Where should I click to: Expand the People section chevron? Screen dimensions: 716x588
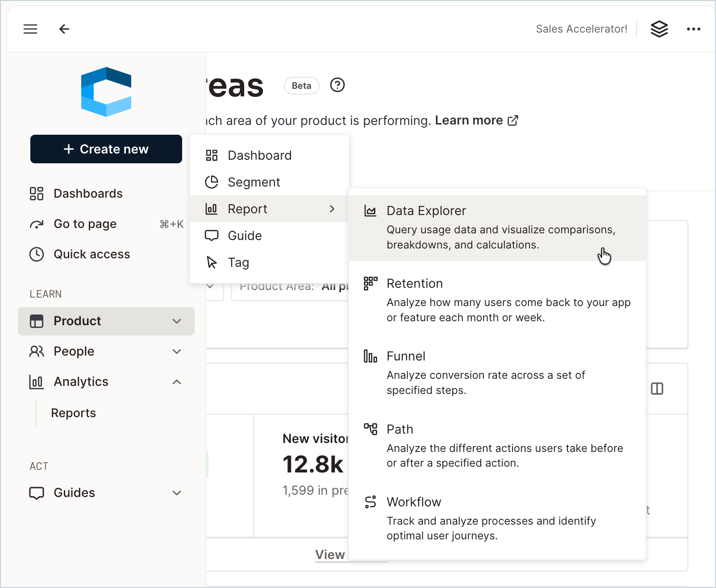click(177, 352)
